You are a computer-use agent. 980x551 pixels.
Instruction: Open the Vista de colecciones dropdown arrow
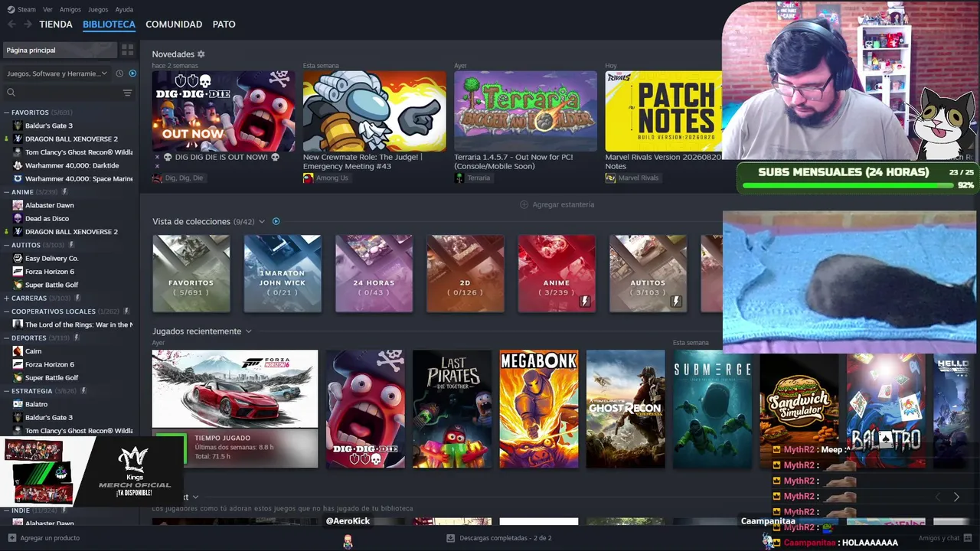262,221
